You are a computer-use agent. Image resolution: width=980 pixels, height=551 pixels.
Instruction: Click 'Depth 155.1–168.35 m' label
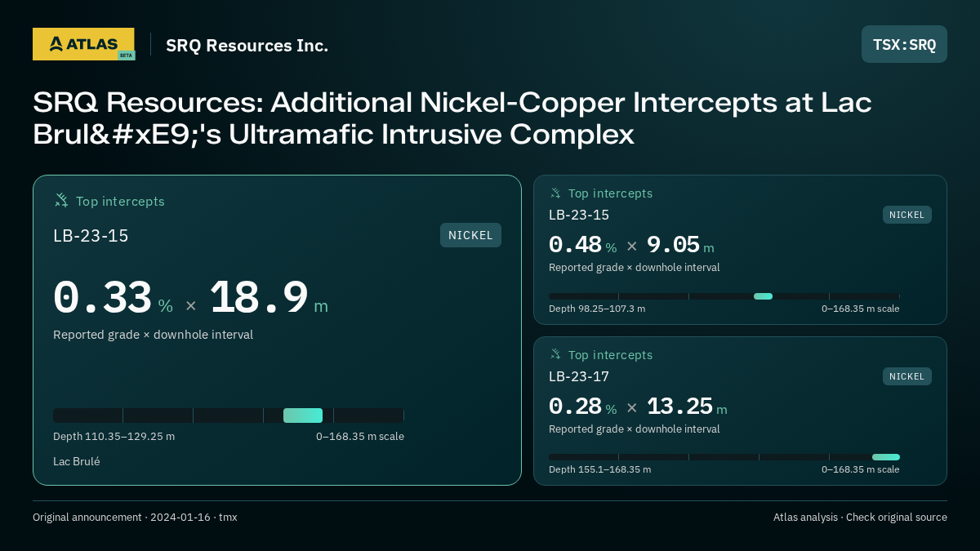pyautogui.click(x=600, y=469)
